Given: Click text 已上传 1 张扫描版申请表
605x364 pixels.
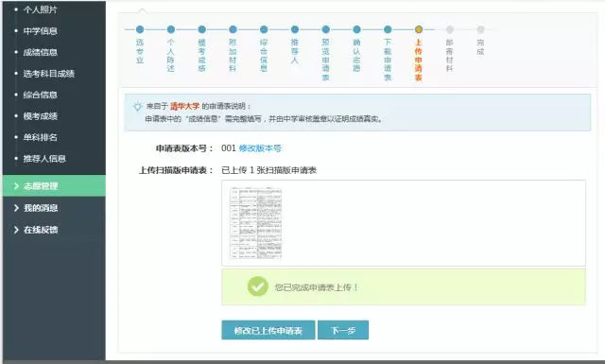Looking at the screenshot, I should 268,170.
